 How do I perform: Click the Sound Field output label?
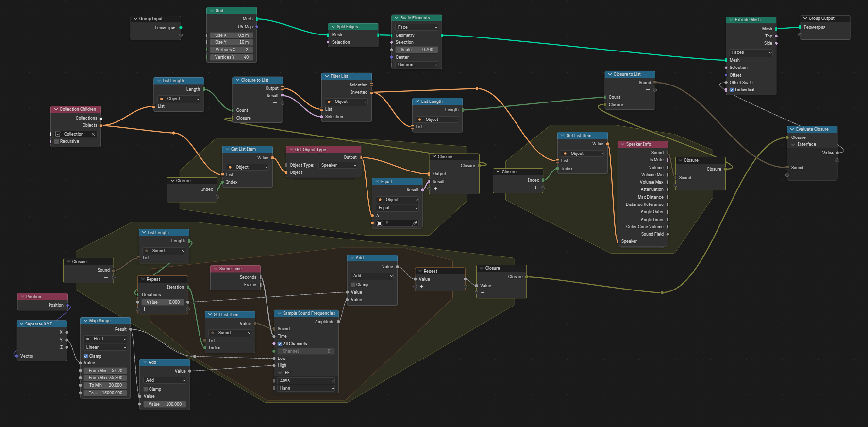click(x=652, y=234)
